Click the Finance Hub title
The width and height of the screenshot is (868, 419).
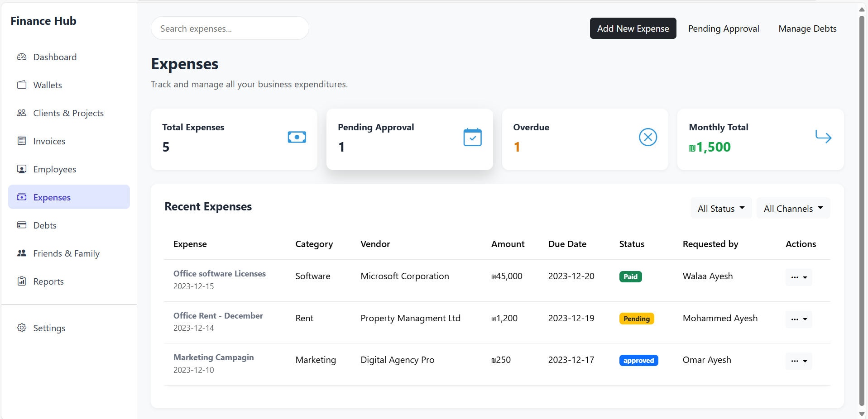[x=43, y=21]
